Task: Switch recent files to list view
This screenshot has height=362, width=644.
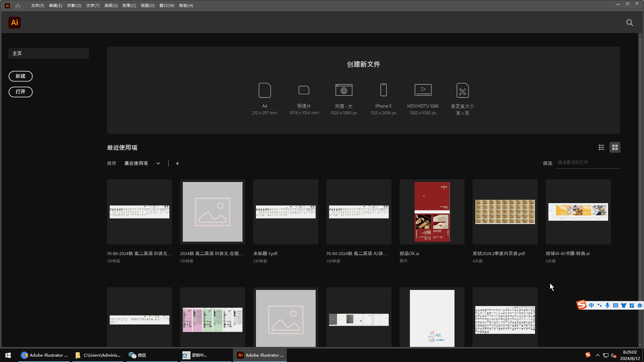Action: pos(601,147)
